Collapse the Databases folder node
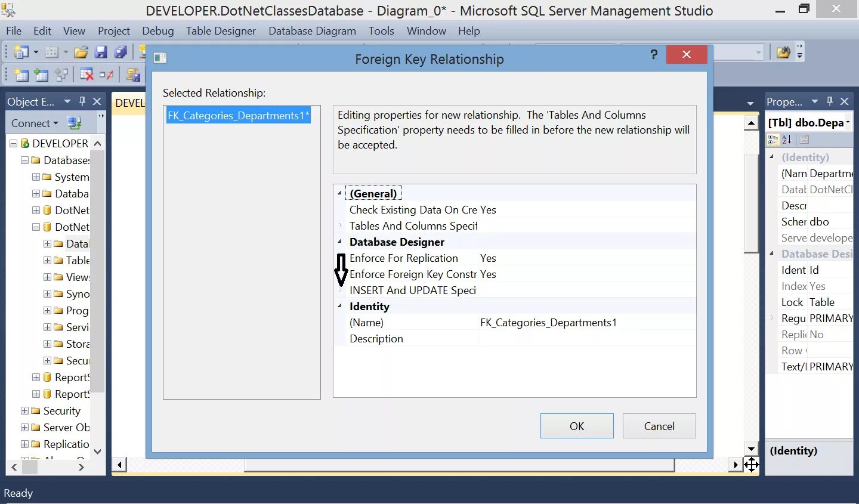 pyautogui.click(x=24, y=160)
